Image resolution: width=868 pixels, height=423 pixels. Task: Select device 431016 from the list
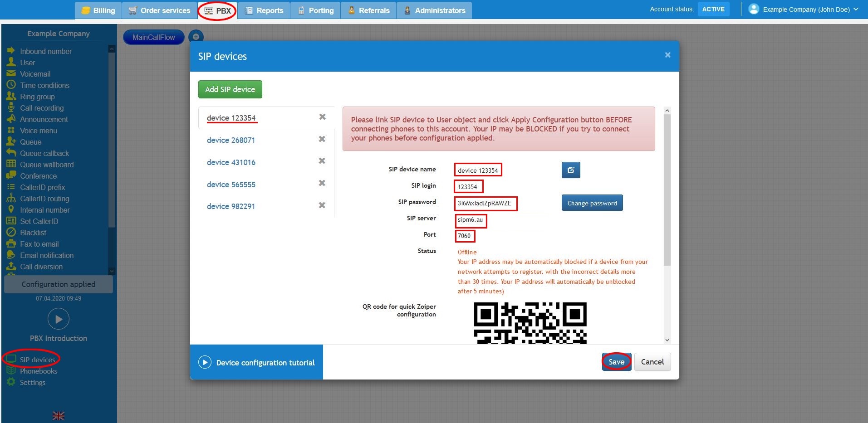[231, 162]
